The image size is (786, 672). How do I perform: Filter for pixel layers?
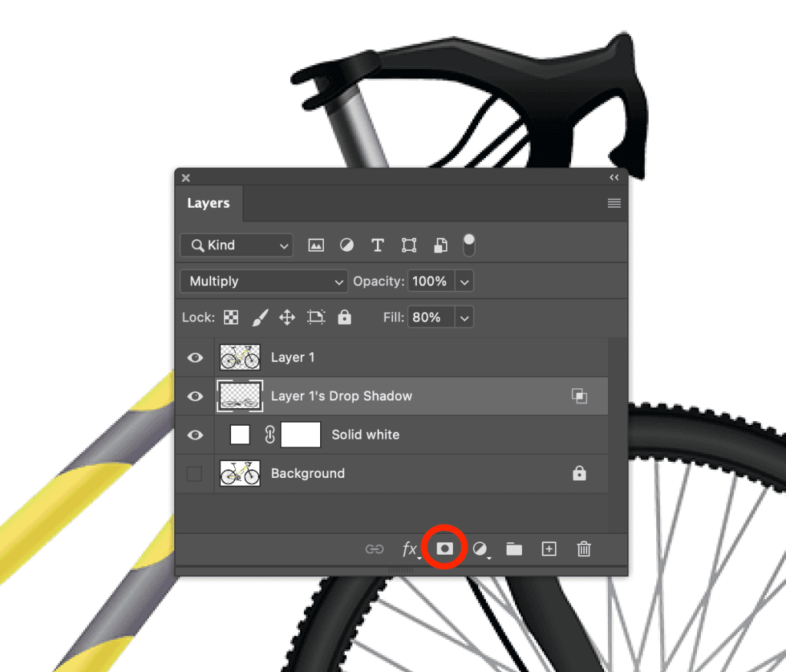tap(315, 245)
